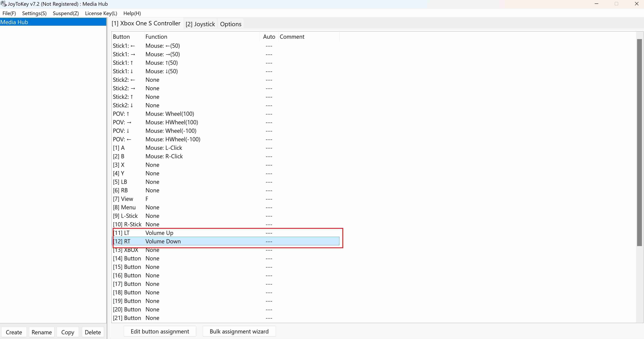
Task: Select the [6] RB row
Action: pos(226,191)
